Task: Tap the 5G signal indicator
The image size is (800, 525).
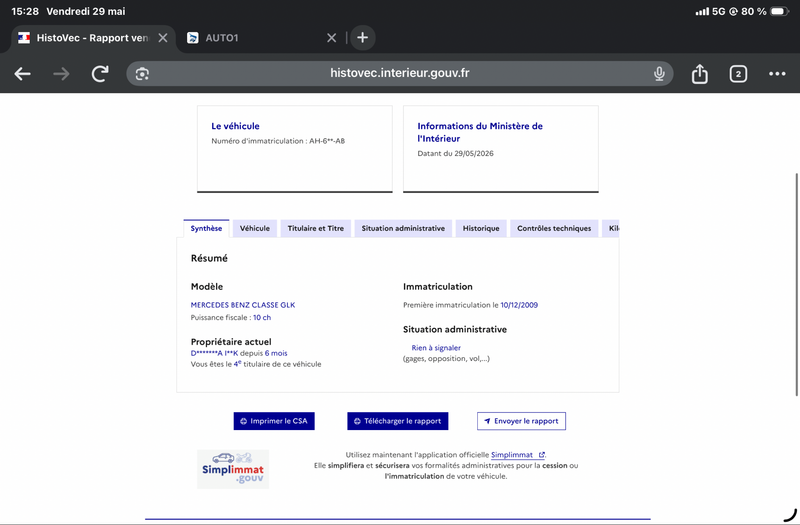Action: (x=718, y=11)
